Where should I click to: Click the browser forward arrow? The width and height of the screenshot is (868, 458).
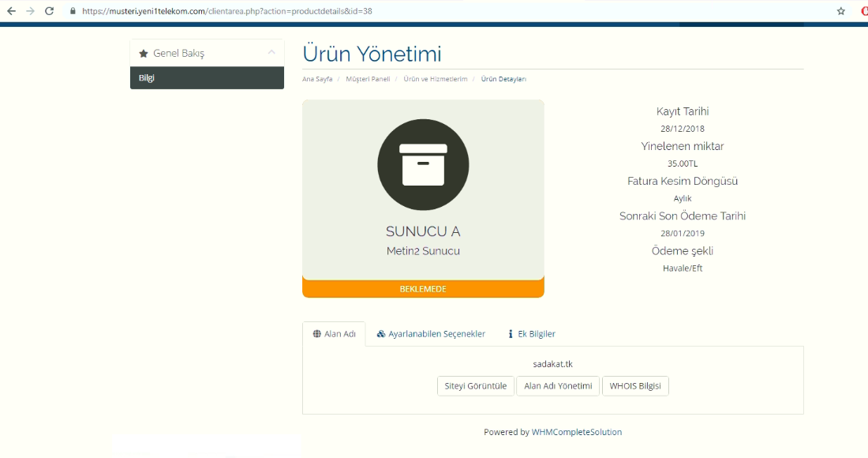[x=30, y=11]
